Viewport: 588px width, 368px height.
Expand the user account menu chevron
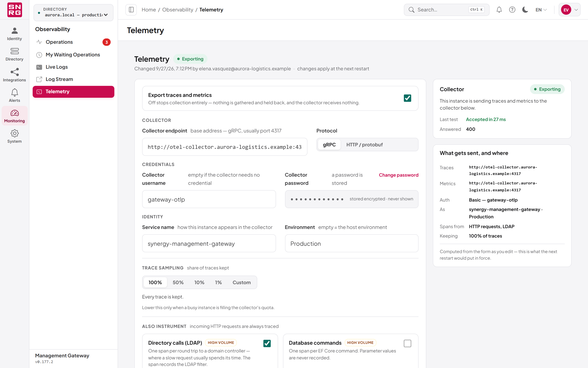[576, 10]
